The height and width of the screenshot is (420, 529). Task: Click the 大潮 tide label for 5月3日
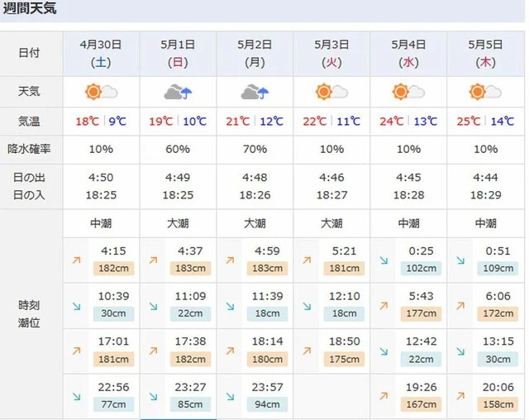(331, 223)
